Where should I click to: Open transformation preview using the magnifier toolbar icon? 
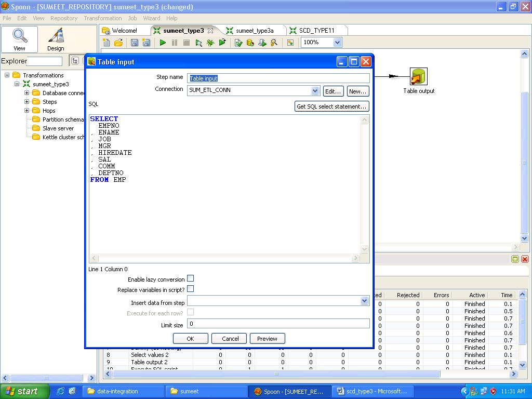(198, 43)
